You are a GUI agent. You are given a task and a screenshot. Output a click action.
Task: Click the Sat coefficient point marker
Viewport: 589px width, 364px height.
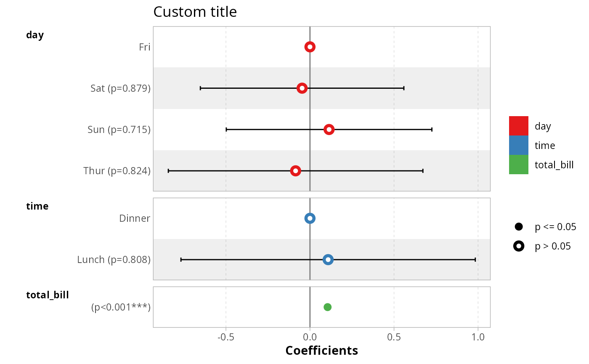click(x=302, y=88)
